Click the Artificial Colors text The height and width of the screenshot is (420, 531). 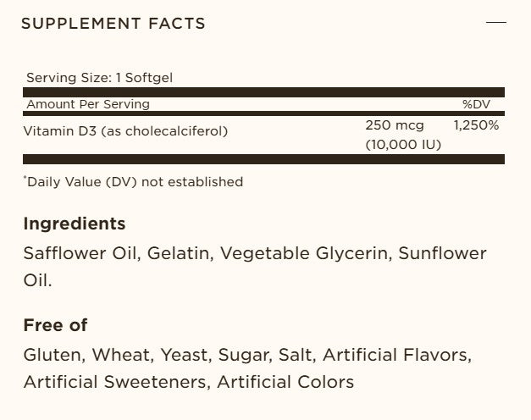click(285, 381)
